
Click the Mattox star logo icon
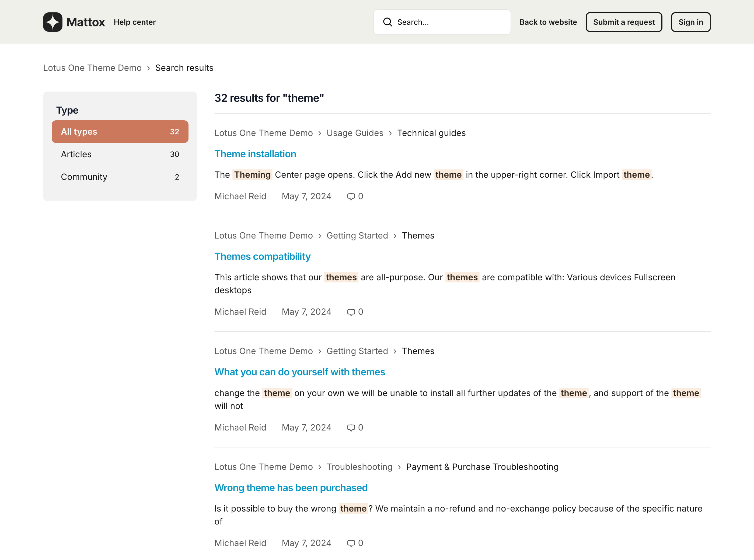53,22
